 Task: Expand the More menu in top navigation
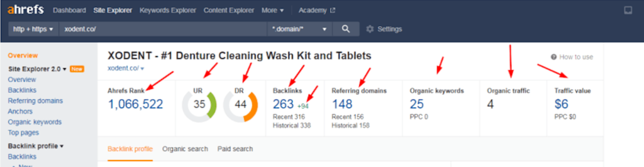pos(273,10)
